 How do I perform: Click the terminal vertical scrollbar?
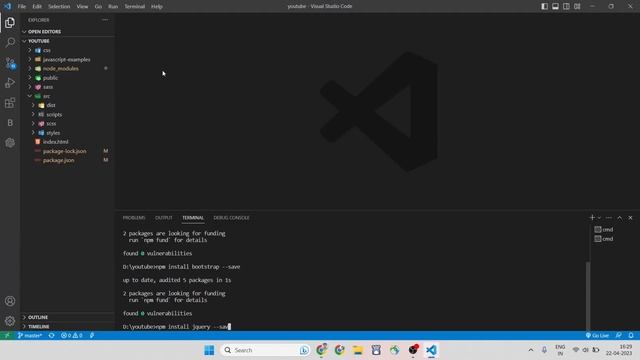[588, 296]
